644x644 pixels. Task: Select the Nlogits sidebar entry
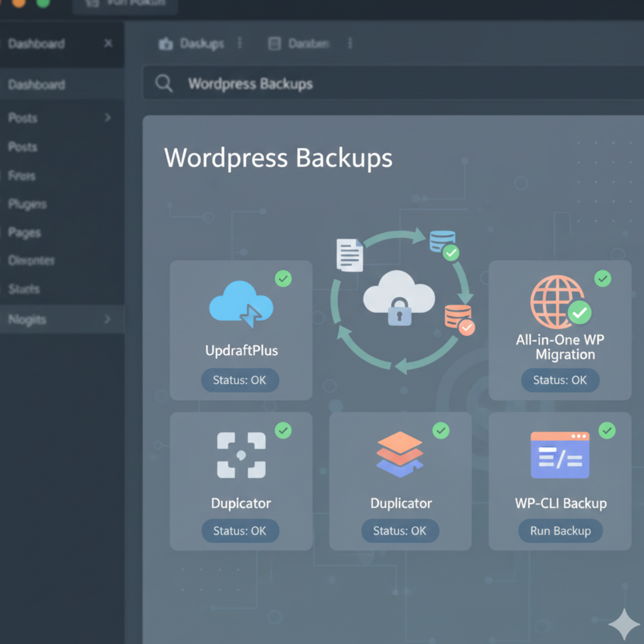tap(62, 319)
